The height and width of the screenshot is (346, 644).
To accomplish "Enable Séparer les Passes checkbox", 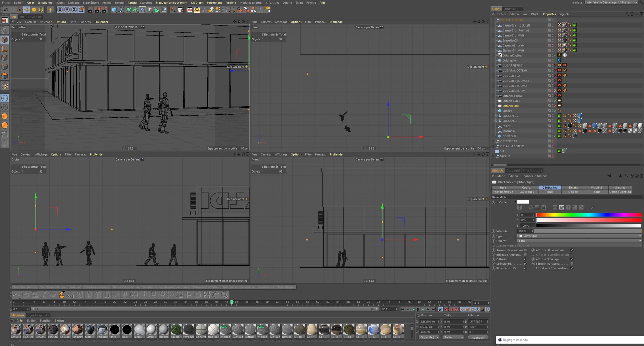I will [572, 264].
